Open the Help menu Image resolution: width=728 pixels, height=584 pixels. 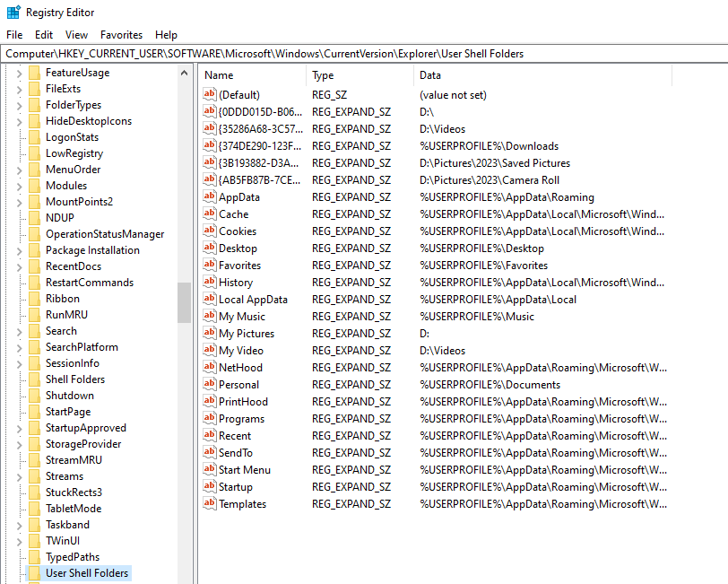(166, 35)
